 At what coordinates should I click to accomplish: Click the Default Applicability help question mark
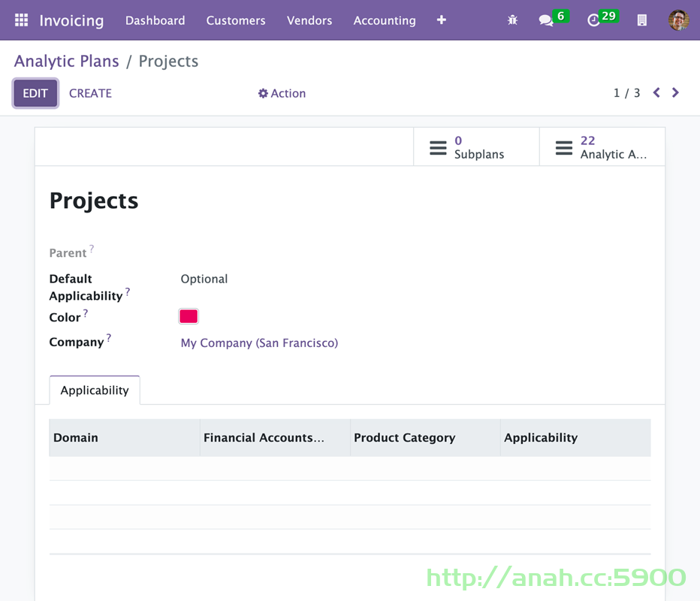point(128,291)
